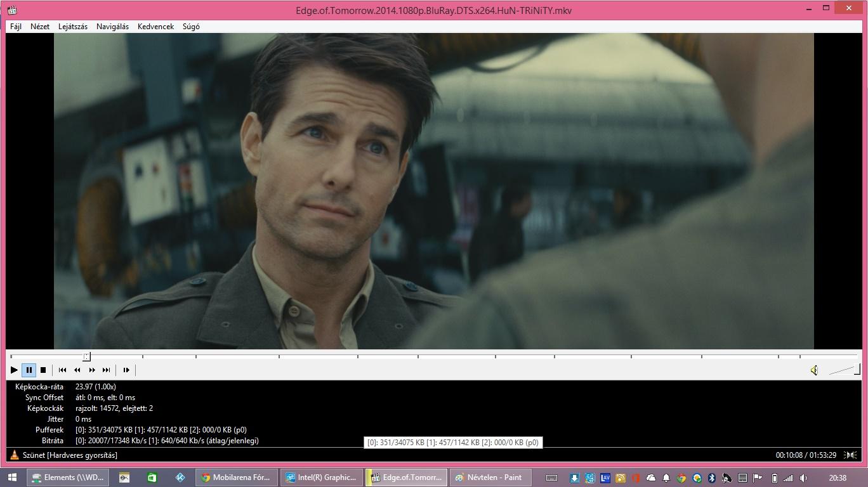Open the Navigálás menu
The image size is (868, 487).
click(112, 27)
